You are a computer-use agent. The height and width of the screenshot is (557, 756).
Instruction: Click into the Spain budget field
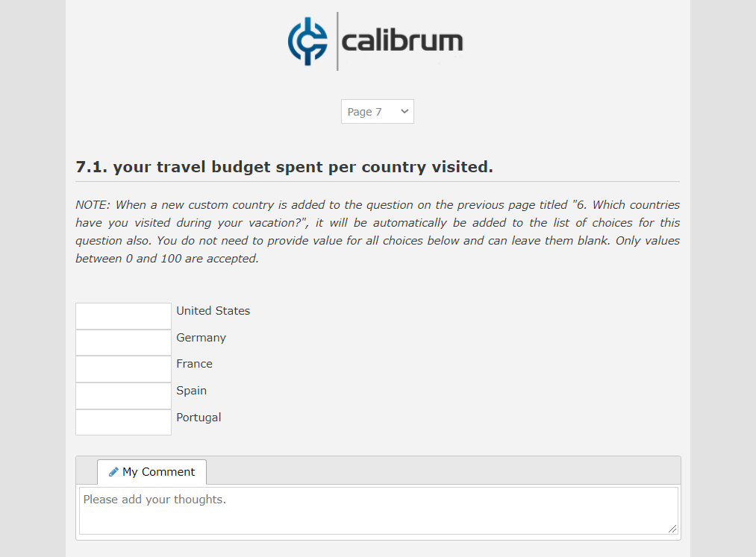124,396
